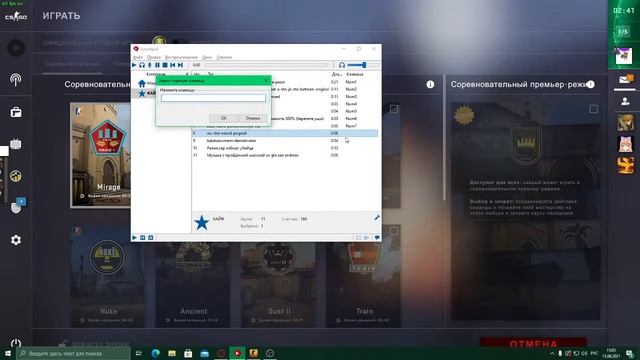
Task: Click the previous track button in Soundpad
Action: (x=173, y=65)
